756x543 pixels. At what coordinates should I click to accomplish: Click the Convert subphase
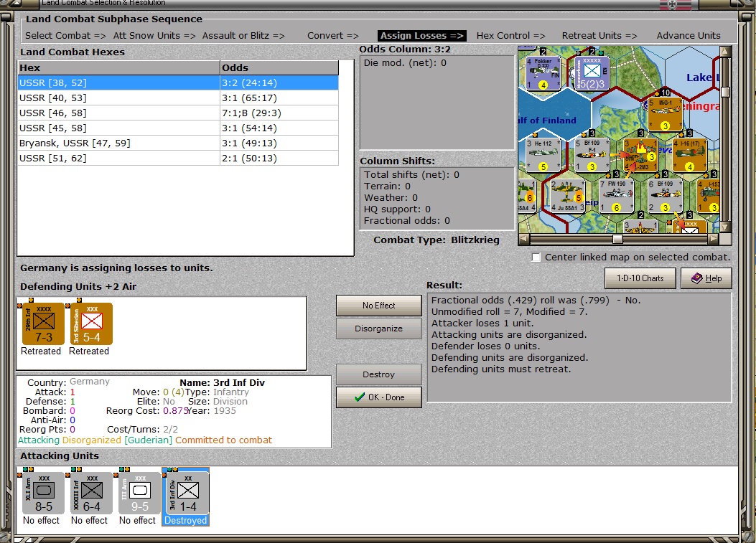coord(333,36)
